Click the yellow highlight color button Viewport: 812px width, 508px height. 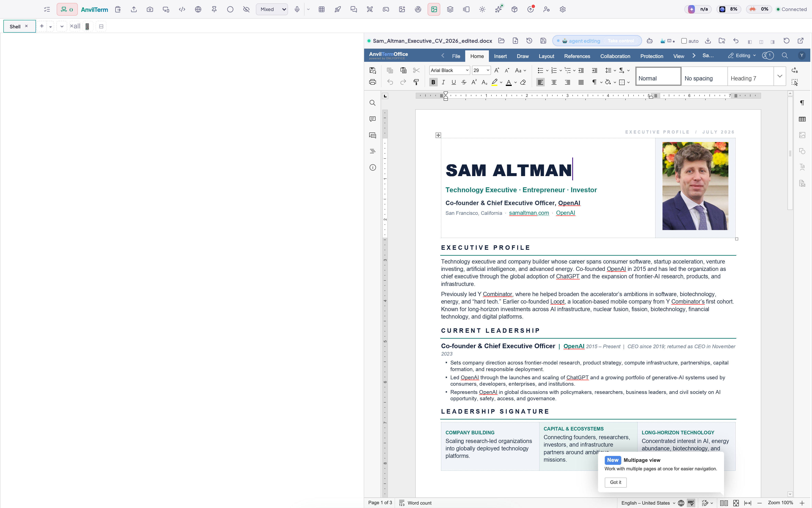(494, 82)
